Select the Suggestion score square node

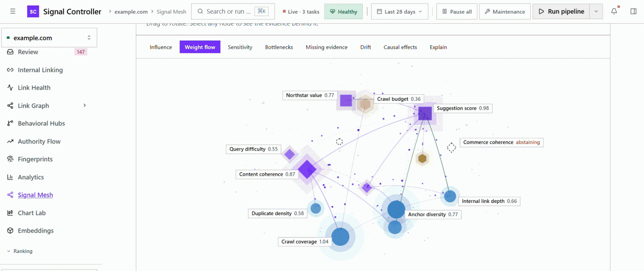425,113
